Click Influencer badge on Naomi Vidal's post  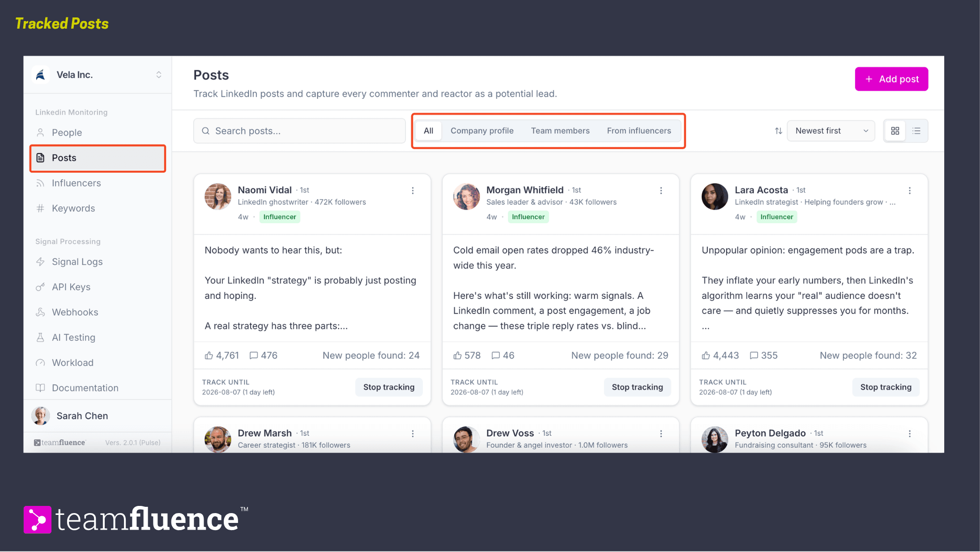(280, 217)
